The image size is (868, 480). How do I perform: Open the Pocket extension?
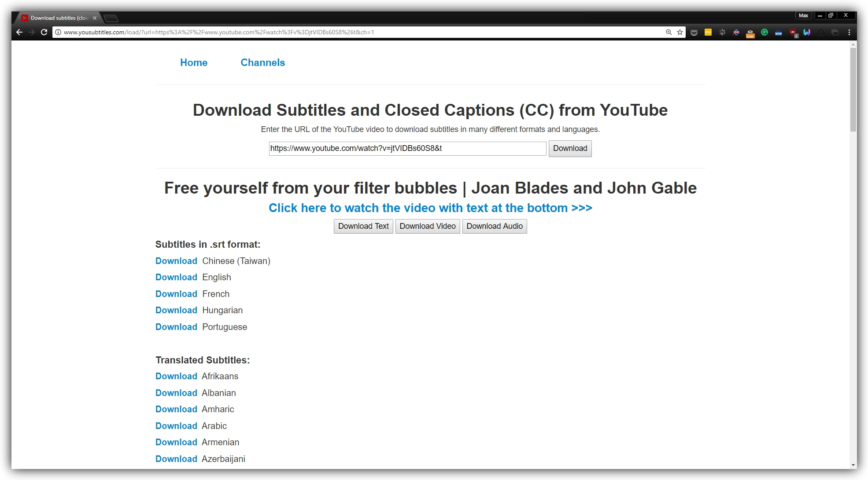pyautogui.click(x=694, y=32)
